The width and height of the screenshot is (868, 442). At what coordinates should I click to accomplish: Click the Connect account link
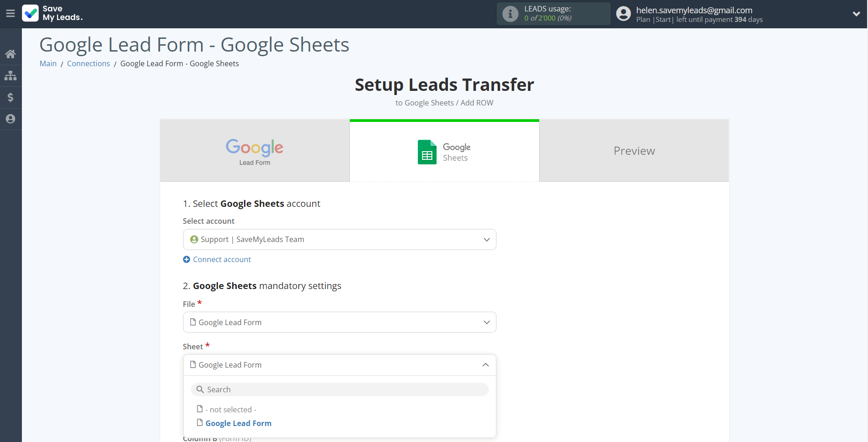(x=222, y=259)
